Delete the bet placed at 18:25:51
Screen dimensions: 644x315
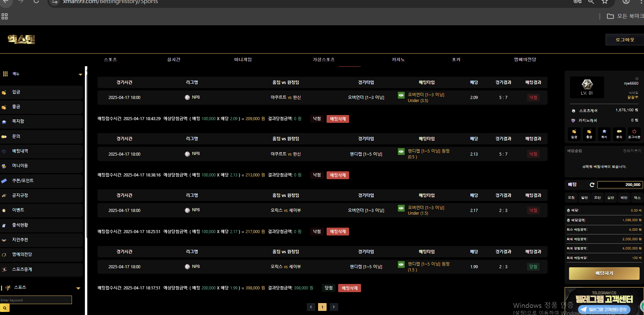[x=338, y=231]
